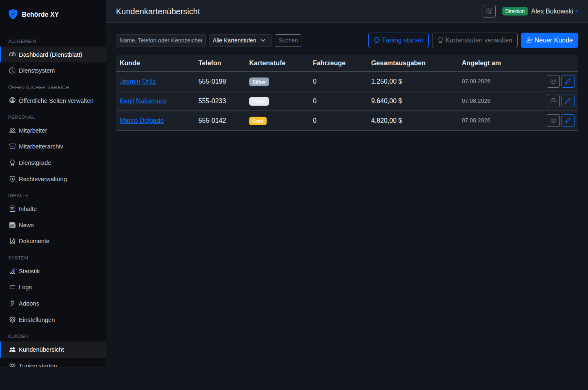Image resolution: width=588 pixels, height=390 pixels.
Task: Click the amount 9.640,00 $
Action: pyautogui.click(x=387, y=101)
